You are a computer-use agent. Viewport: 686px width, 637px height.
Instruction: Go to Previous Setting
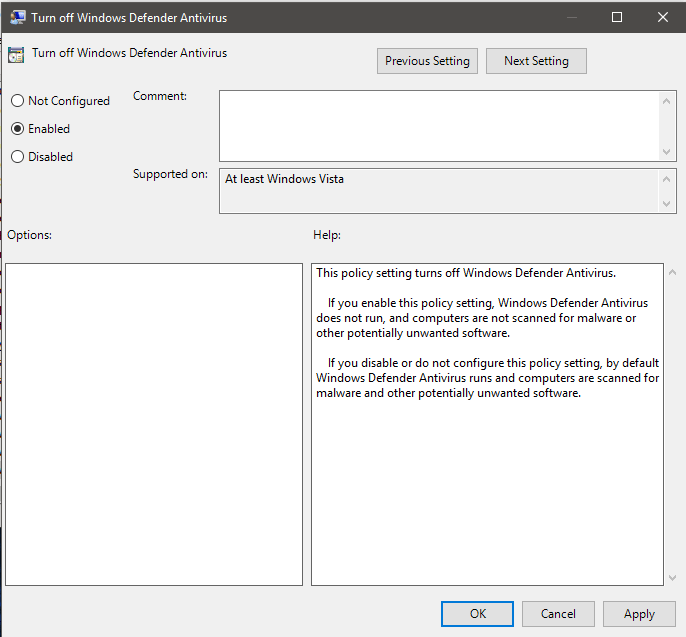[x=427, y=61]
